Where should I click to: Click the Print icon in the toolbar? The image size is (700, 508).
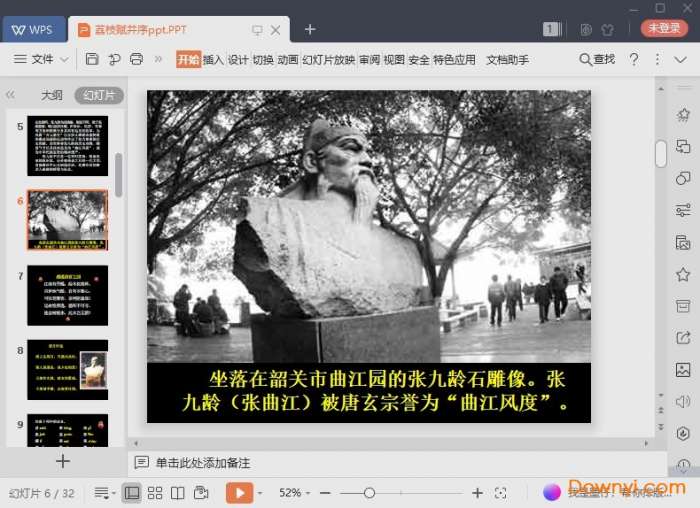(x=137, y=60)
